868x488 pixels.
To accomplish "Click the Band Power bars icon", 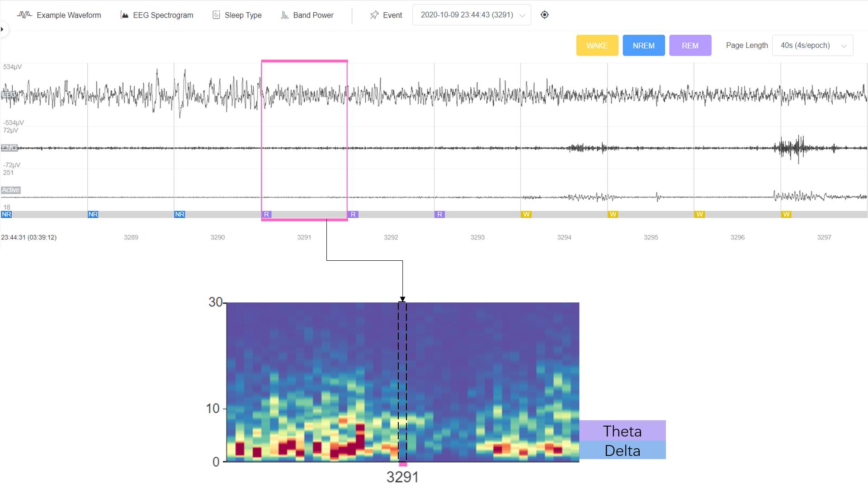I will (x=284, y=15).
